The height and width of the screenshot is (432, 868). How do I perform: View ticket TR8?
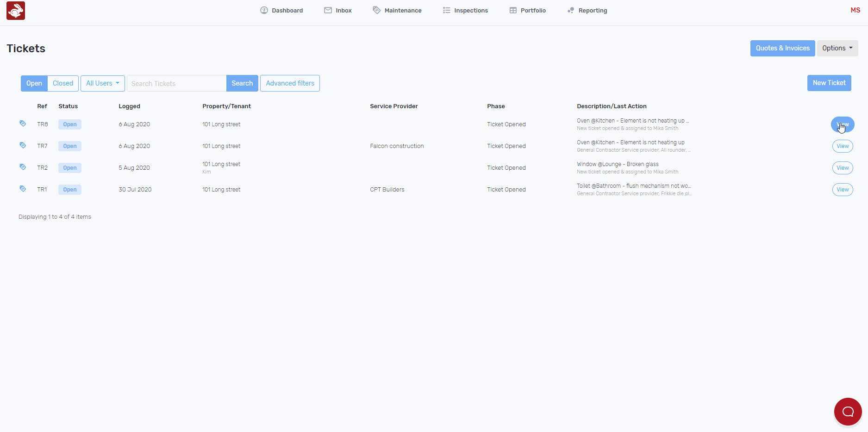coord(843,124)
